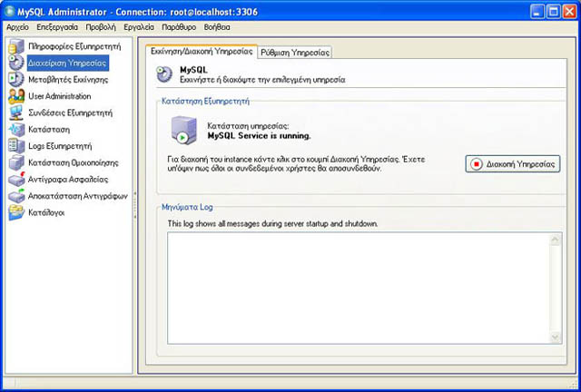Select Διαχείριση Υπηρεσίας in sidebar

[x=67, y=63]
